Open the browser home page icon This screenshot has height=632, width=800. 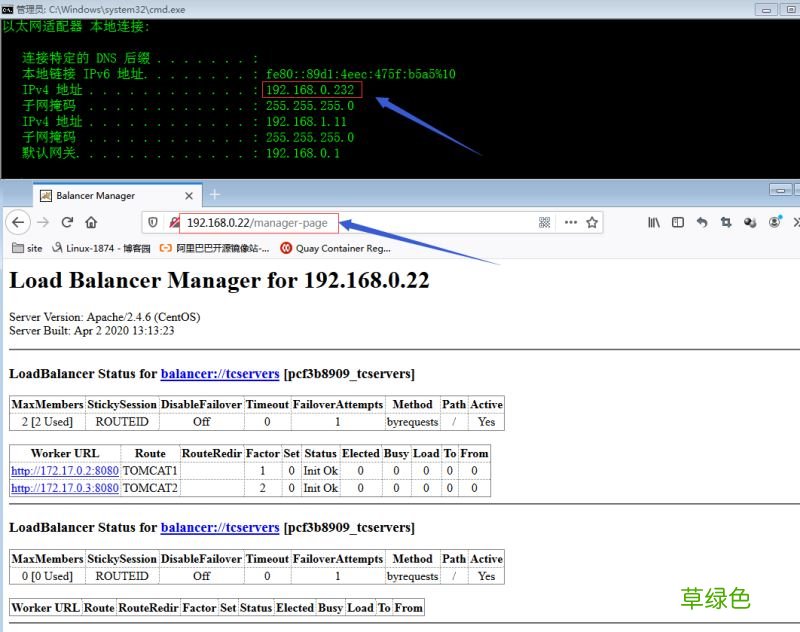pyautogui.click(x=91, y=222)
